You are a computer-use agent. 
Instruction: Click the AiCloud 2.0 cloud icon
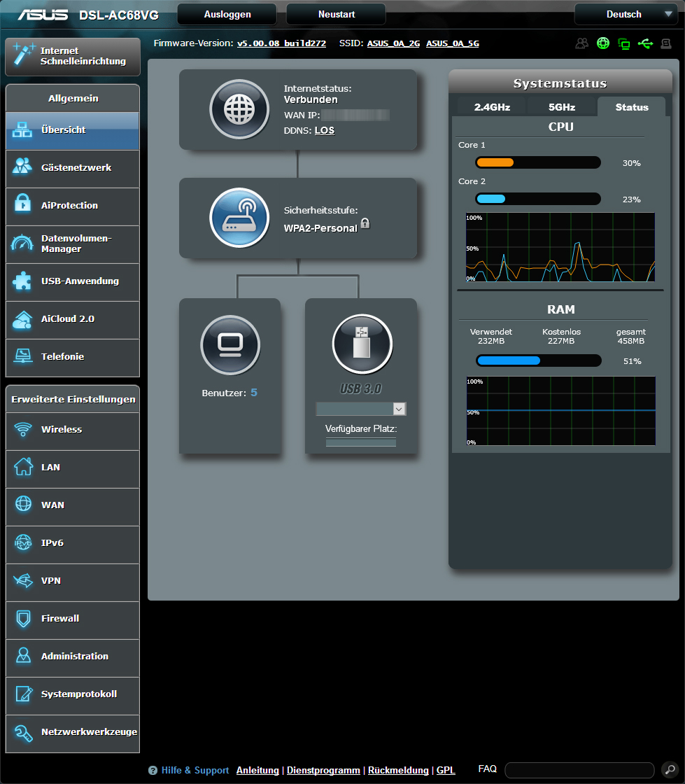pyautogui.click(x=22, y=319)
